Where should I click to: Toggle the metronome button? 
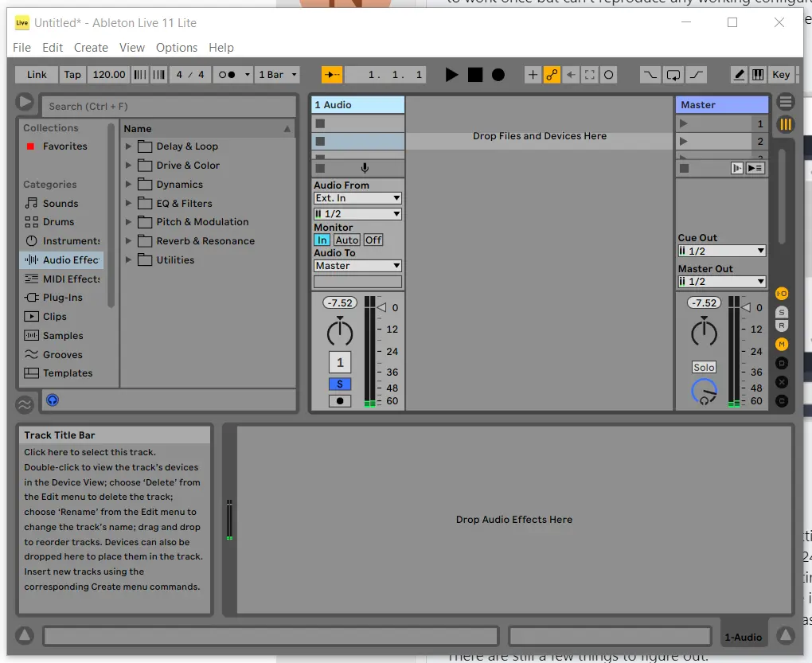tap(227, 75)
